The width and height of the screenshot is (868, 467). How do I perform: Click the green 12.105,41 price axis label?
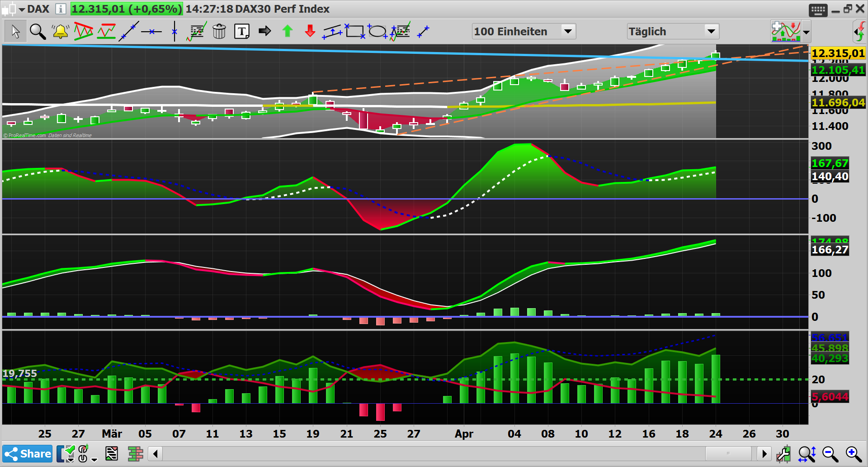tap(838, 70)
